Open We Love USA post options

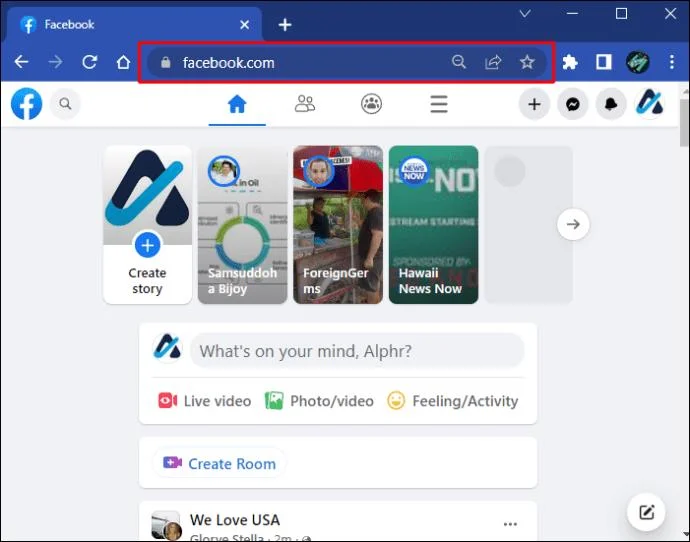(510, 524)
